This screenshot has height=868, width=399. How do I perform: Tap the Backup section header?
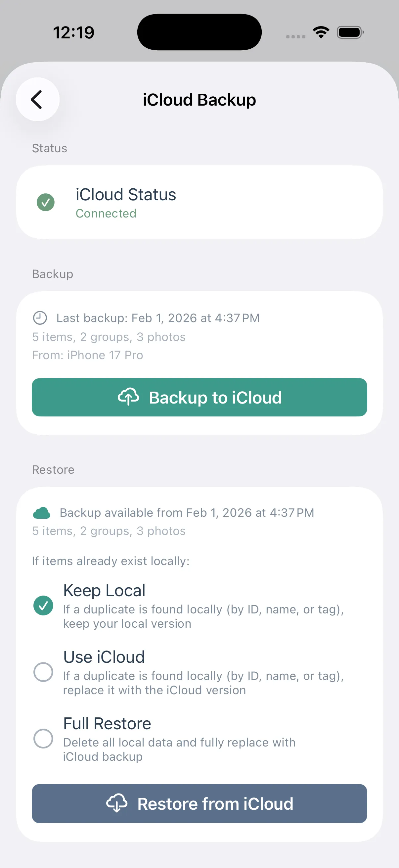tap(53, 274)
